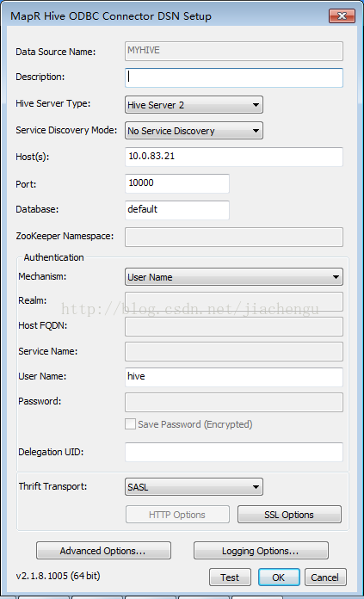
Task: Click the Port number field
Action: (x=177, y=183)
